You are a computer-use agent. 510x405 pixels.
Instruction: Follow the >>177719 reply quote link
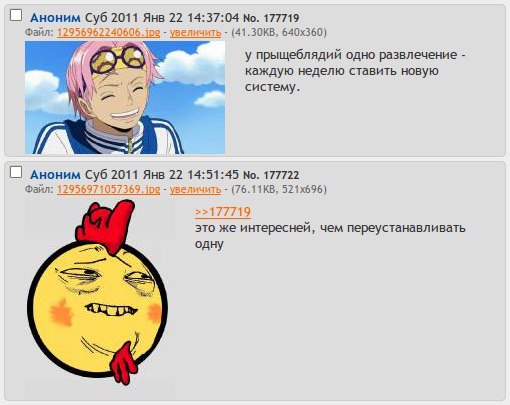[223, 212]
